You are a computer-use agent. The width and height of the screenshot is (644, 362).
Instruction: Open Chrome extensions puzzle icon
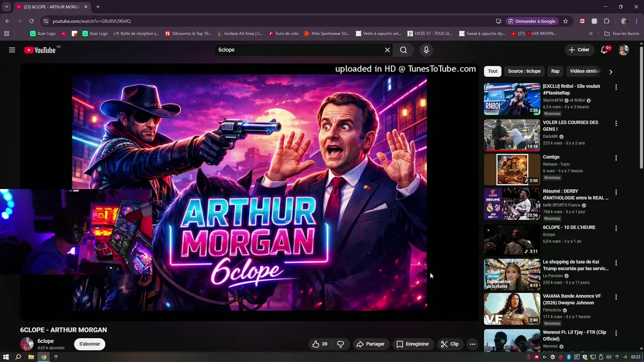coord(606,21)
